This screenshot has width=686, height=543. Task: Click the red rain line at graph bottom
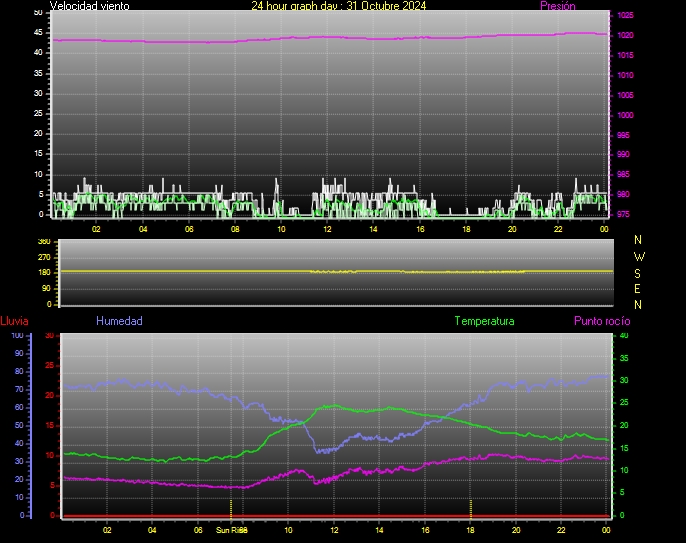pos(336,516)
